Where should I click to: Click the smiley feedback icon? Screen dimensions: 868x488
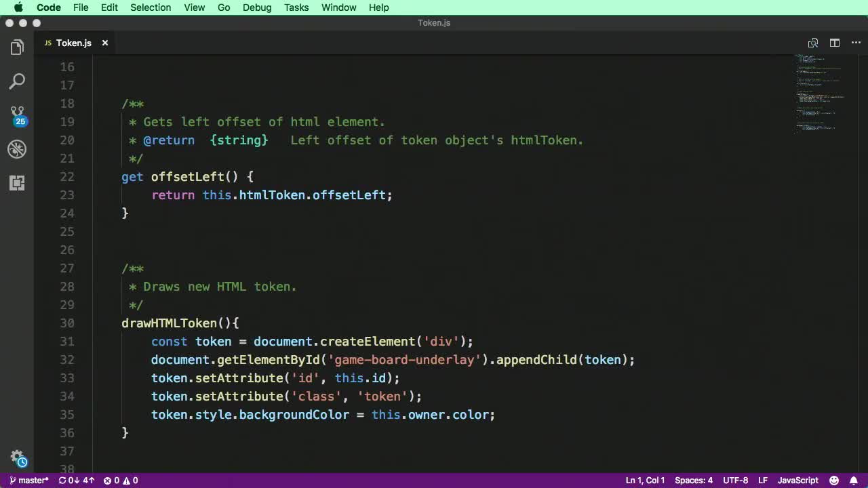click(834, 481)
